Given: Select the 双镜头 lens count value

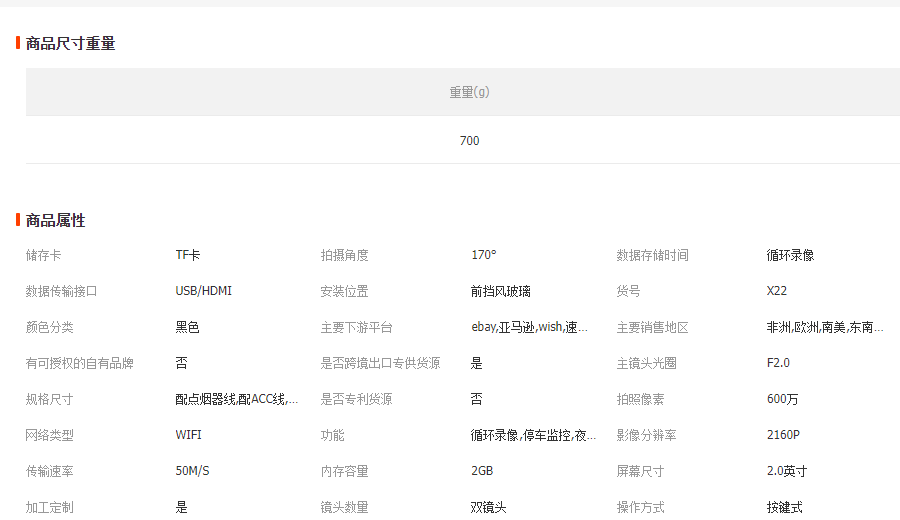Looking at the screenshot, I should click(488, 507).
